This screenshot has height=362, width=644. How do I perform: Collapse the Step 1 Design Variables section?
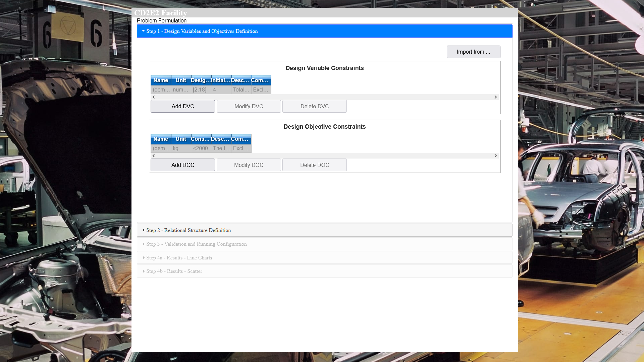coord(202,31)
